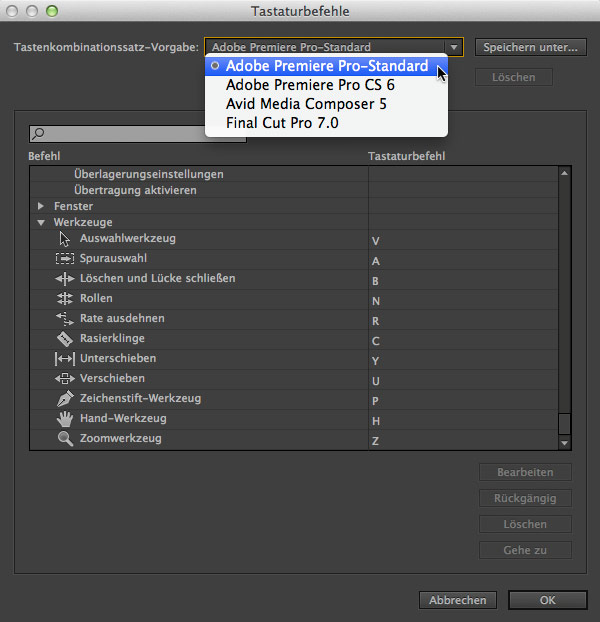Click the Auswahlwerkzeug arrow icon
The height and width of the screenshot is (622, 600).
click(x=65, y=239)
